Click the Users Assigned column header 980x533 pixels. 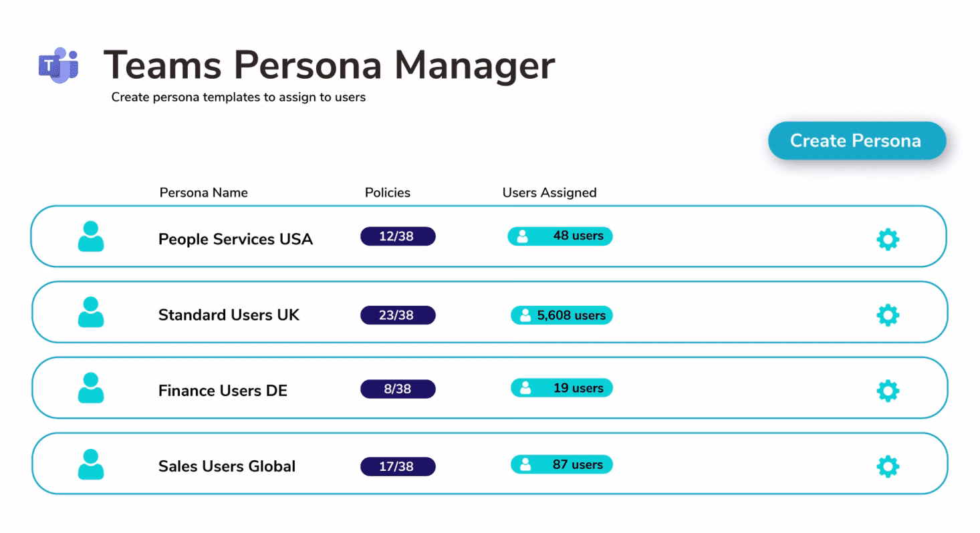click(x=549, y=192)
